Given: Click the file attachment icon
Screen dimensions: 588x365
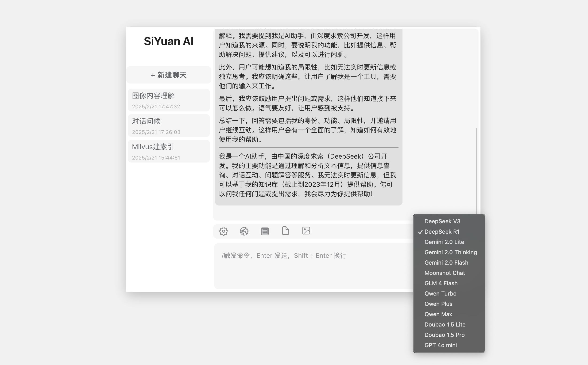Looking at the screenshot, I should [285, 231].
